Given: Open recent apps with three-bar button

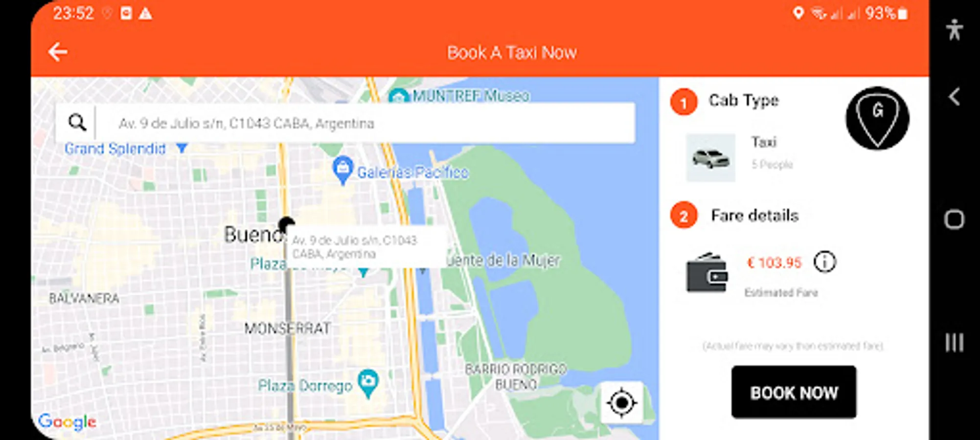Looking at the screenshot, I should tap(954, 342).
